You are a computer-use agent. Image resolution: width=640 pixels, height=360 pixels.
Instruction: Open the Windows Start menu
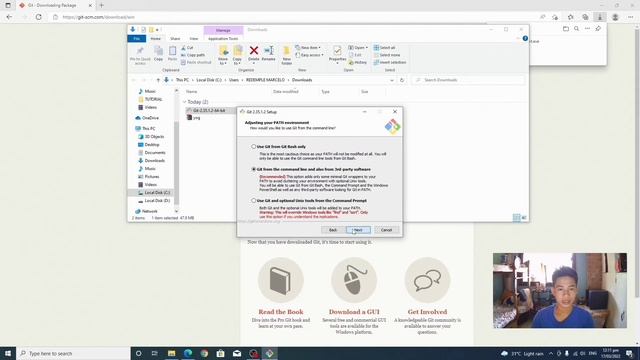pyautogui.click(x=8, y=353)
